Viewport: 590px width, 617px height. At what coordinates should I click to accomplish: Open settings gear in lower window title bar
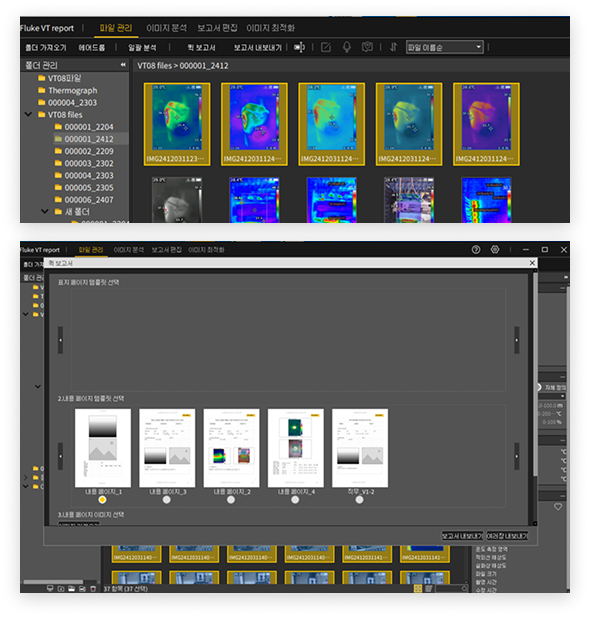[x=495, y=249]
